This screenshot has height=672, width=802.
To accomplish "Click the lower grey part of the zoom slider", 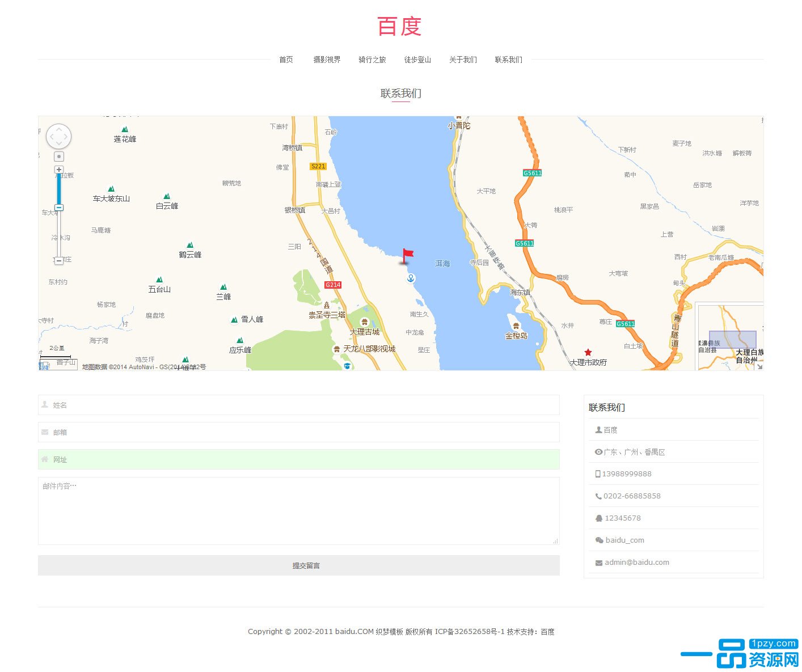I will coord(58,234).
